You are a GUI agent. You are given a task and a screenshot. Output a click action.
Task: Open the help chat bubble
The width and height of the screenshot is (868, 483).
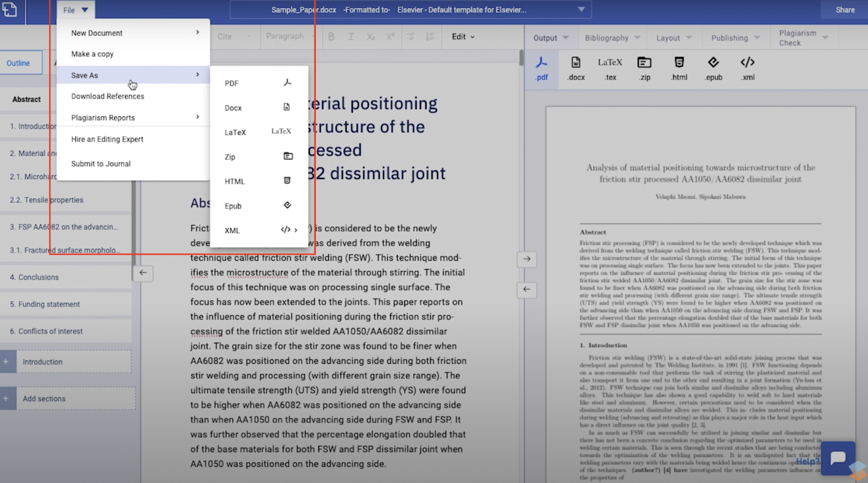(838, 458)
